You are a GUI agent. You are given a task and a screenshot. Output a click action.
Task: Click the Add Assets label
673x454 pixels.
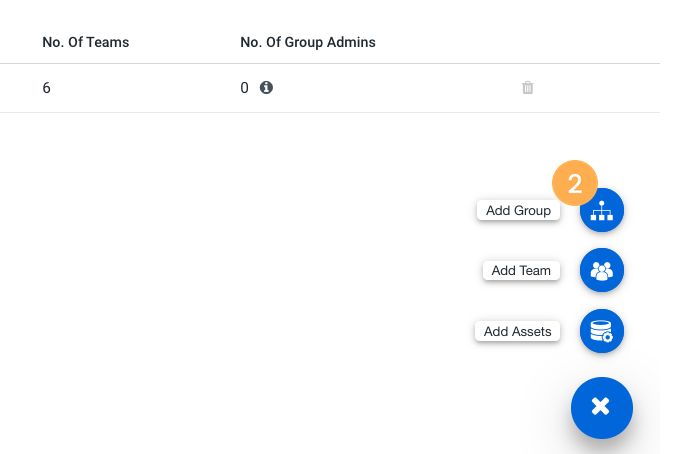[517, 331]
